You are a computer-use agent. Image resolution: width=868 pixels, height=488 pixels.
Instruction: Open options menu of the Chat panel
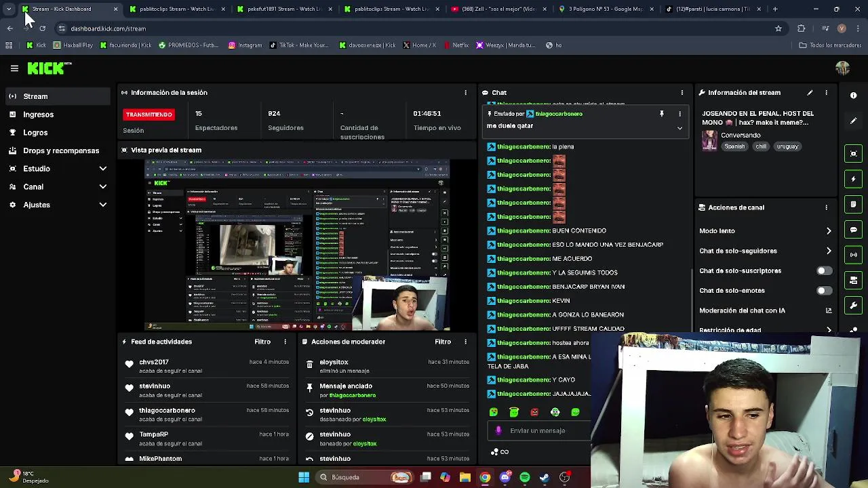tap(682, 92)
